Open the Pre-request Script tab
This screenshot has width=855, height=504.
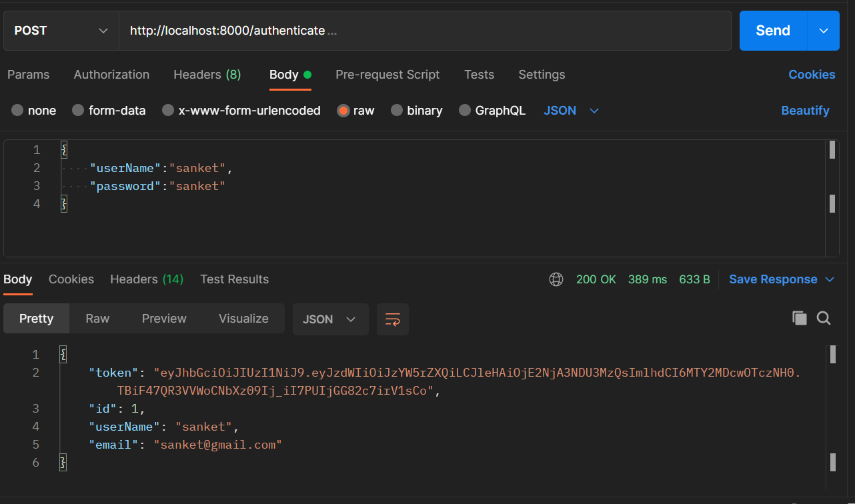pyautogui.click(x=387, y=75)
